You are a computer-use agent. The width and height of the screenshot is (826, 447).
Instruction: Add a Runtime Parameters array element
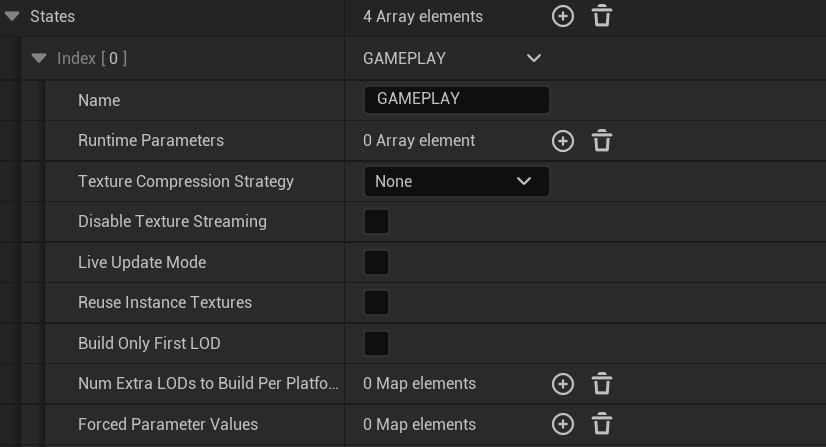(x=563, y=141)
